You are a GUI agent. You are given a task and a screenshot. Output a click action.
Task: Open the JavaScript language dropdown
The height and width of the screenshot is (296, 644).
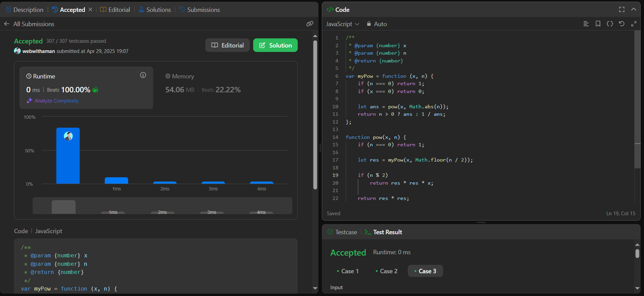coord(343,24)
